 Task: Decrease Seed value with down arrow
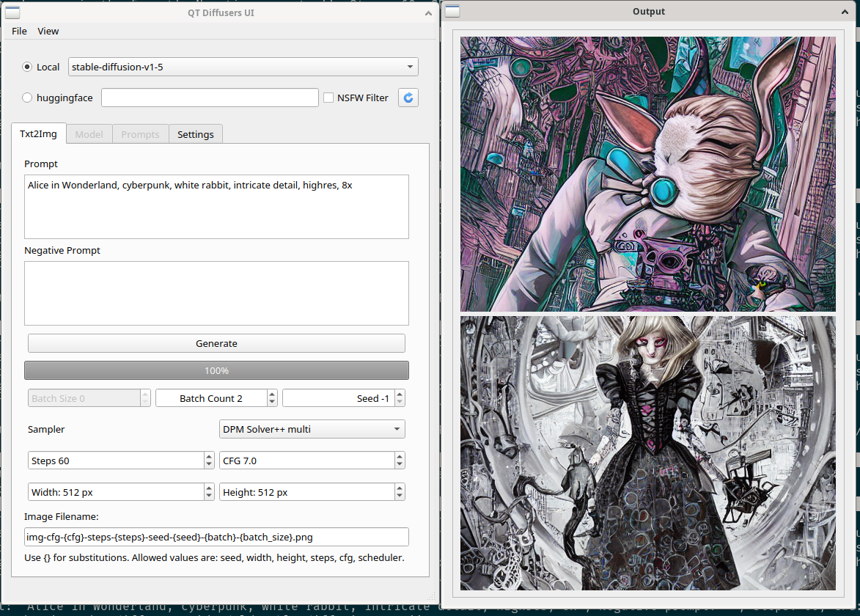400,402
